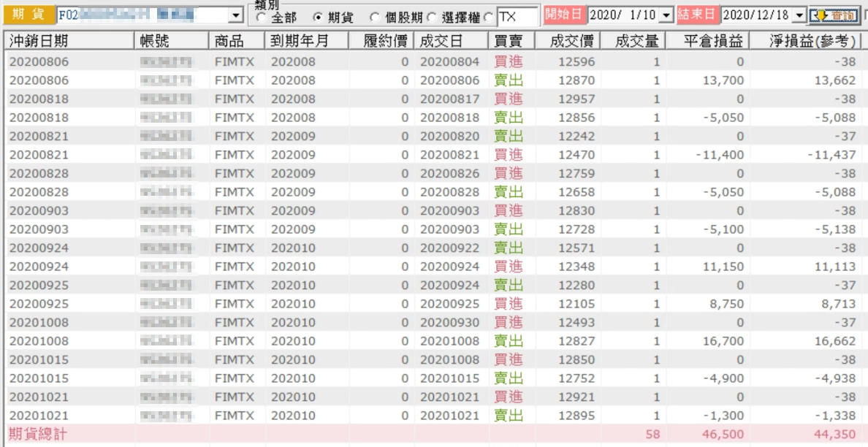Select the row with 平倉損益 16,700
Viewport: 868px width, 447px height.
[x=433, y=341]
